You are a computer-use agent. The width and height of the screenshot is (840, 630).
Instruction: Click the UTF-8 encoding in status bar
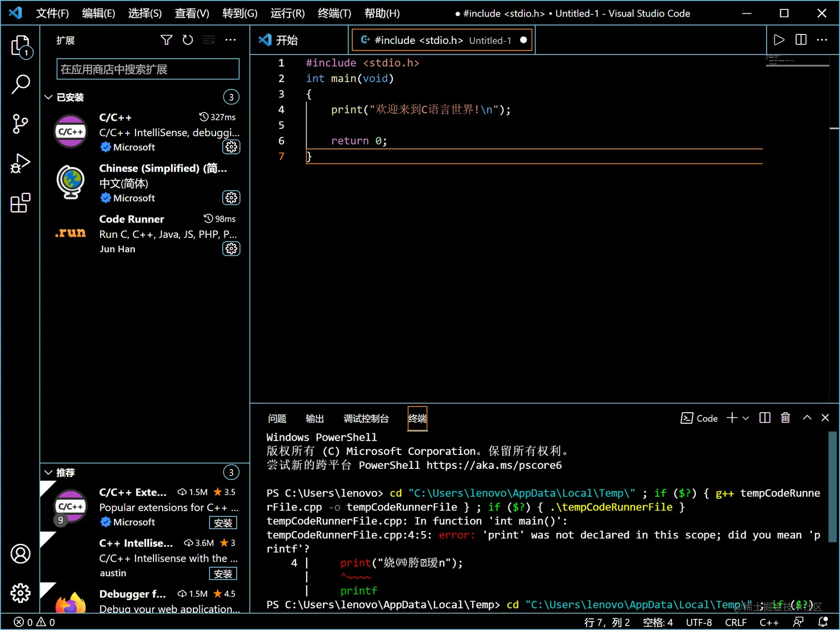(698, 622)
